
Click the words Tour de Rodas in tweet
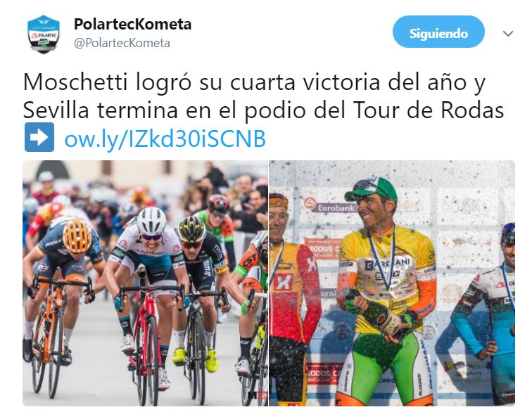pyautogui.click(x=429, y=110)
